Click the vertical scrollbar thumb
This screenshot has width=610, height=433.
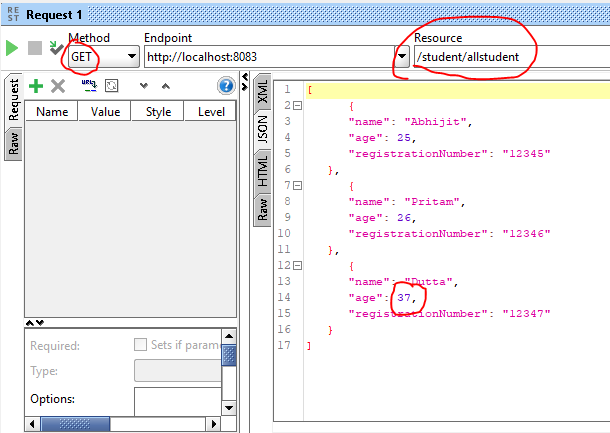(229, 355)
